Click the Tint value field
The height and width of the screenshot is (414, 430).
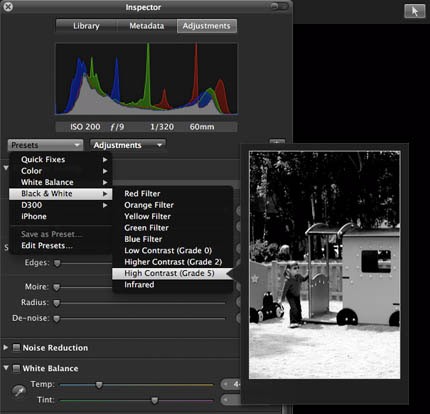[x=230, y=400]
